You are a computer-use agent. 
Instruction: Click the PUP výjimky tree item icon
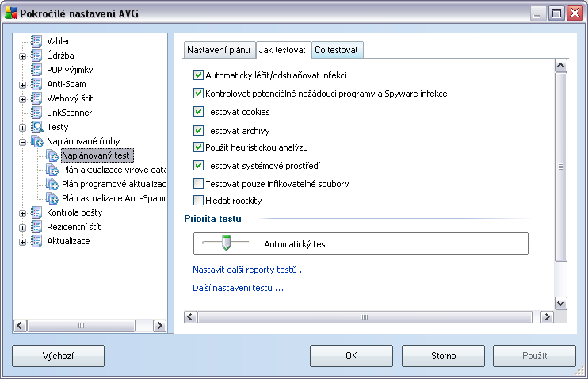[36, 70]
